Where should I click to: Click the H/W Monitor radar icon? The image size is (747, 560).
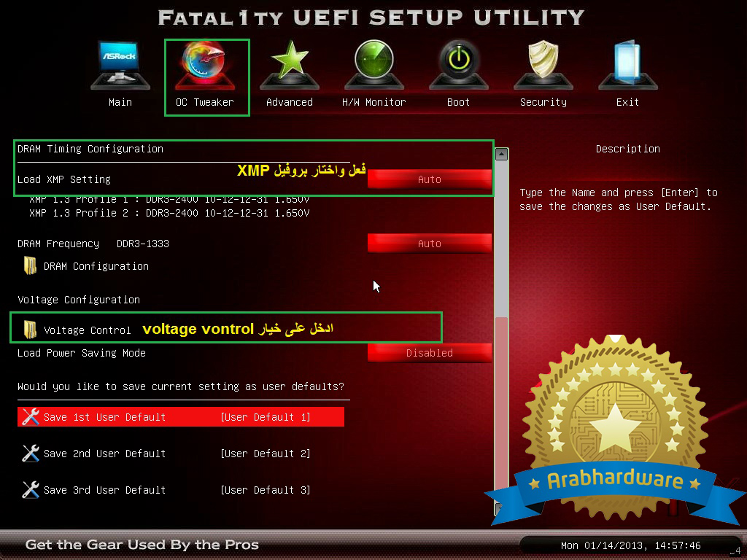click(374, 65)
